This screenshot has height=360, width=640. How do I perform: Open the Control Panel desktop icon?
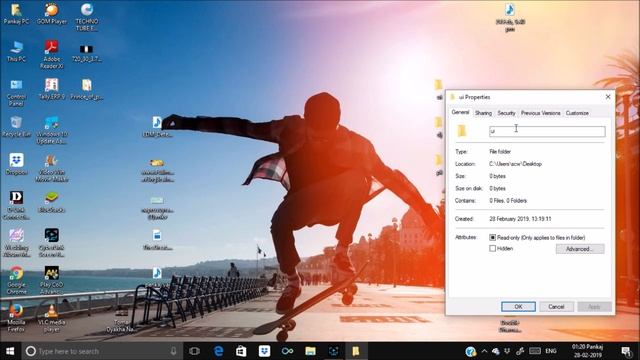pyautogui.click(x=16, y=93)
